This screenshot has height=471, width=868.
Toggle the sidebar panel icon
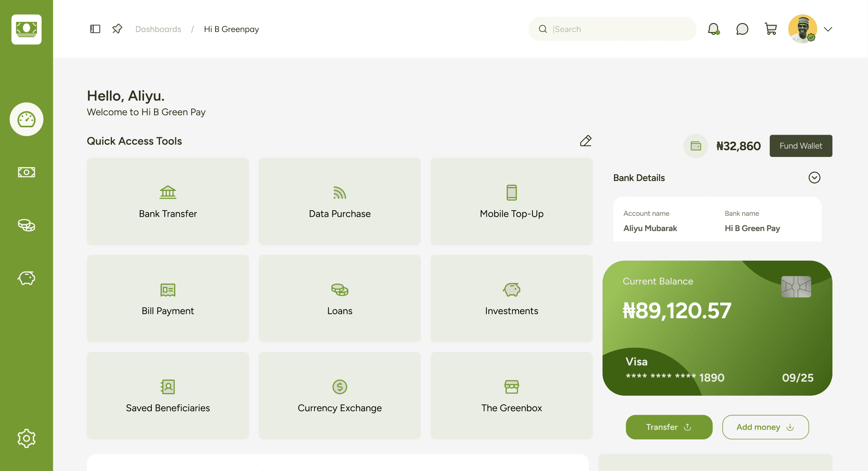click(x=95, y=29)
